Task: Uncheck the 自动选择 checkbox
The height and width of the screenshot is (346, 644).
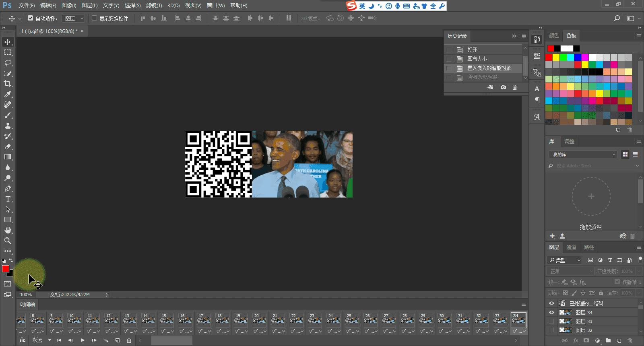Action: pos(31,18)
